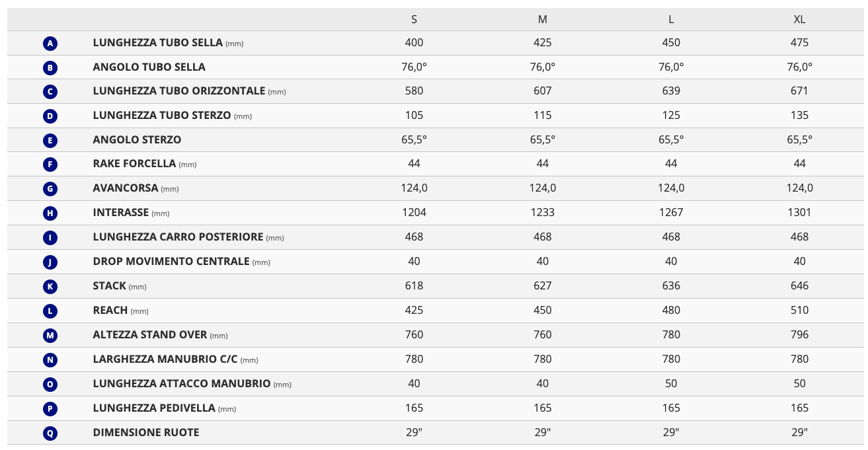Click the letter B badge for seat angle
The image size is (868, 450).
50,67
